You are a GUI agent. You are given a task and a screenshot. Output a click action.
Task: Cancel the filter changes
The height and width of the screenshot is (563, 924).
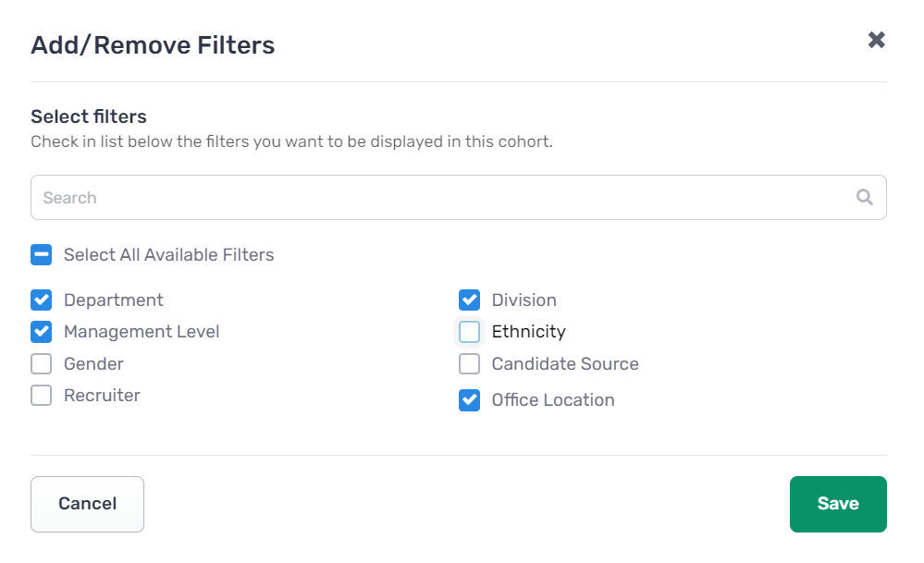(x=87, y=504)
